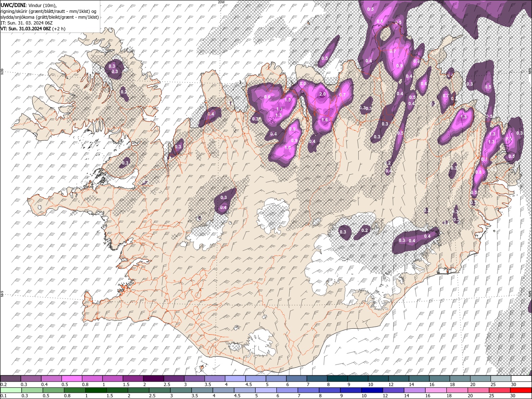This screenshot has height=399, width=532.
Task: Click the light pink rain swatch labeled 16
Action: [x=436, y=390]
